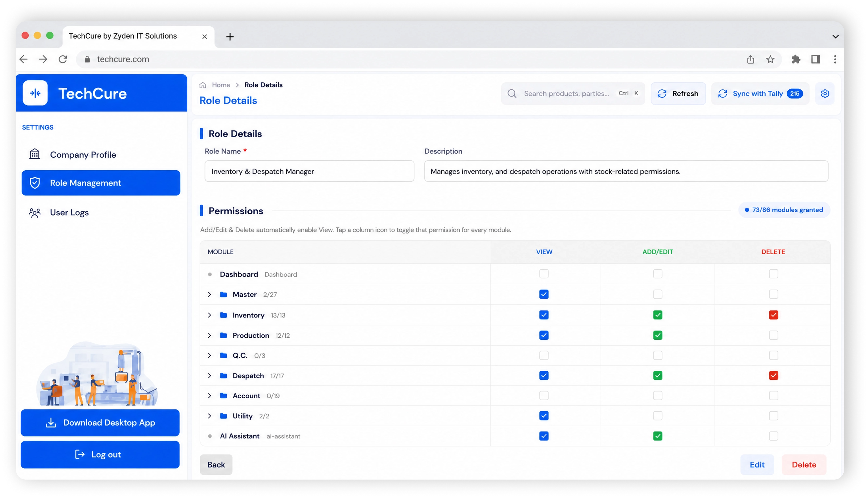Open Company Profile in sidebar
This screenshot has width=868, height=498.
[101, 155]
